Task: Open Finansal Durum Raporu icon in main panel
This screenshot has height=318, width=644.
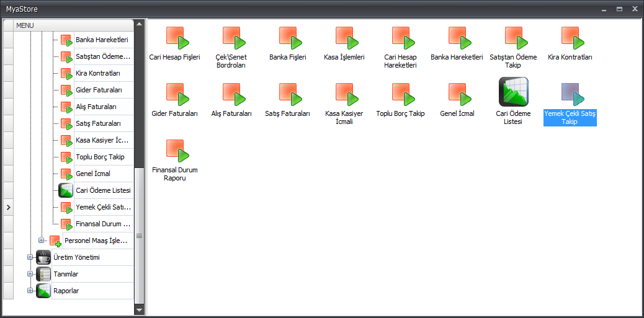Action: pos(177,151)
